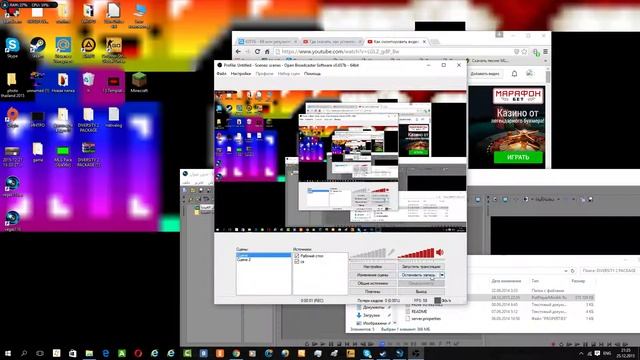Open the Steam desktop shortcut

[38, 48]
